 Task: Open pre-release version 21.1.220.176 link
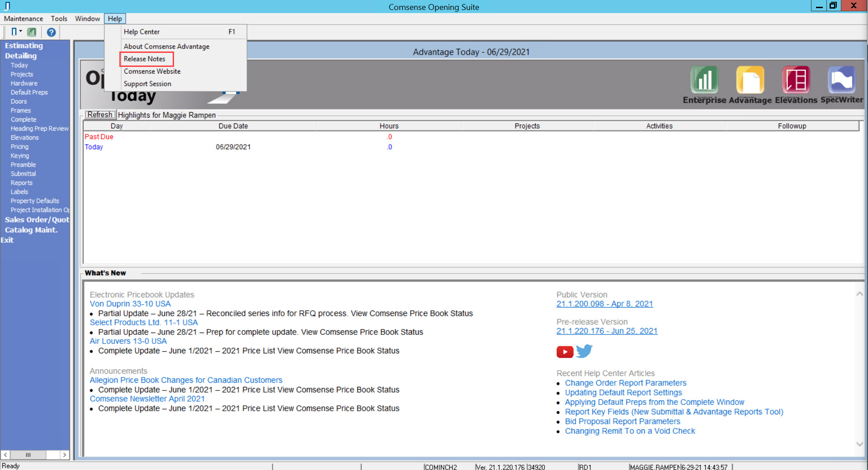point(607,331)
